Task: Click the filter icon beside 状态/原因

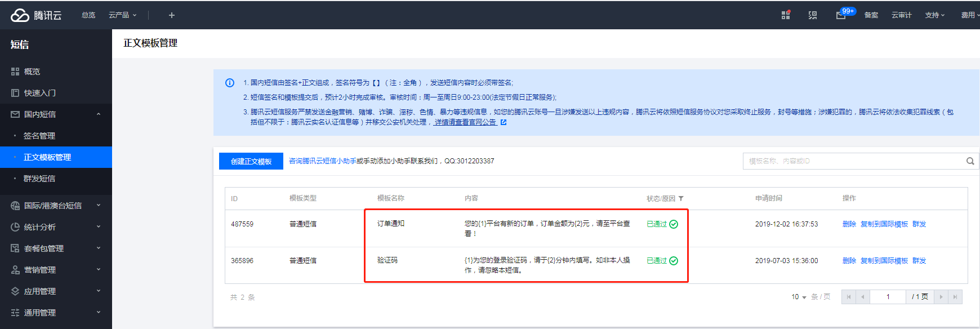Action: 681,199
